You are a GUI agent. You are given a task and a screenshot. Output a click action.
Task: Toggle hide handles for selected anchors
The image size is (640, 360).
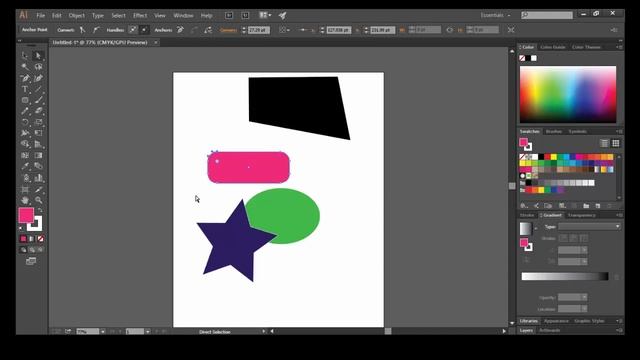(x=144, y=30)
